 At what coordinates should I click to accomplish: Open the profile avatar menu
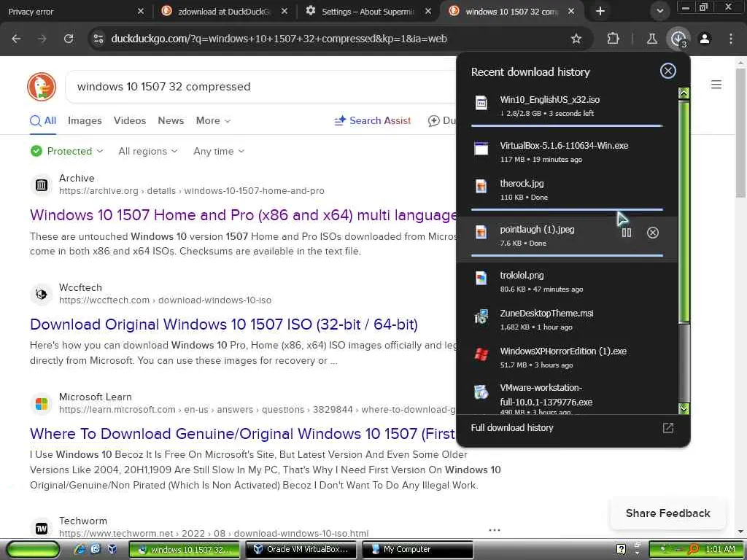pos(705,39)
